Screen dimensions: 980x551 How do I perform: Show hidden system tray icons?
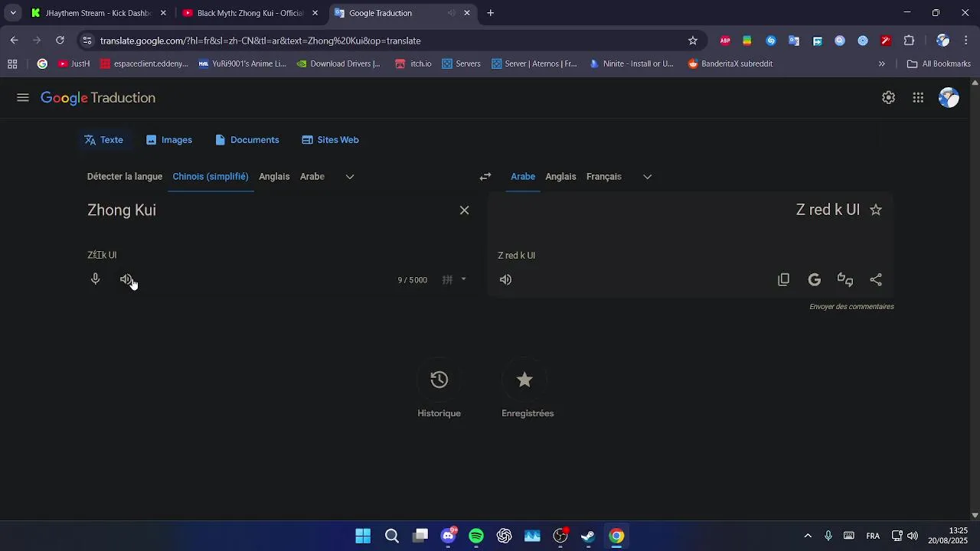click(807, 536)
